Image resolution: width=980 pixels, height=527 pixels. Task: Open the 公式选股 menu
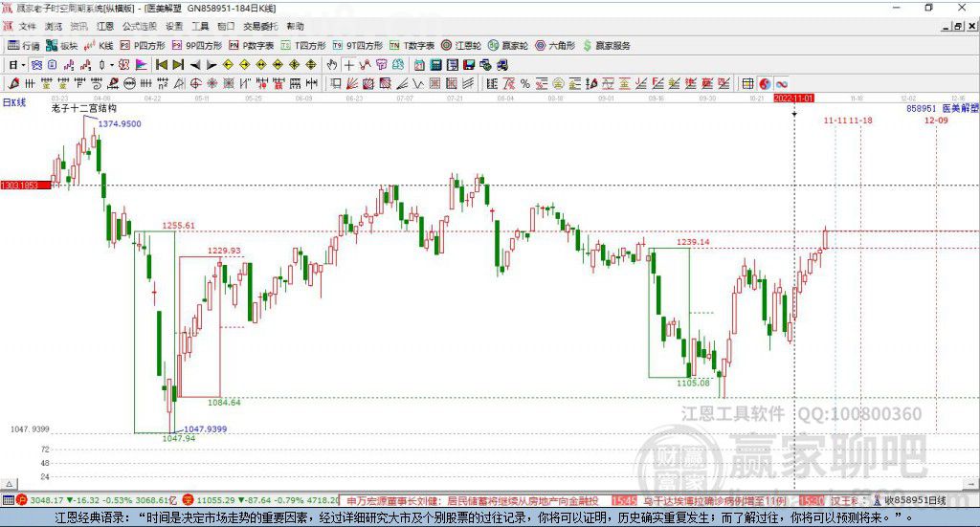(x=140, y=26)
